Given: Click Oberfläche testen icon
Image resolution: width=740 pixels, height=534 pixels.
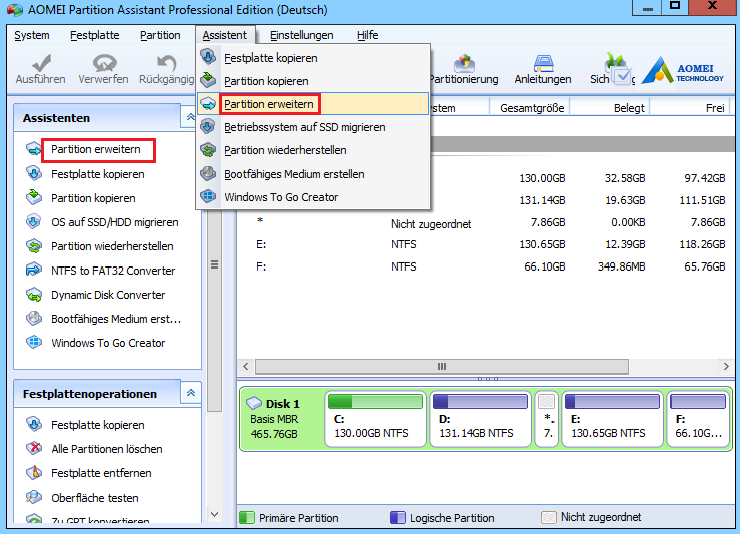Looking at the screenshot, I should pos(34,497).
